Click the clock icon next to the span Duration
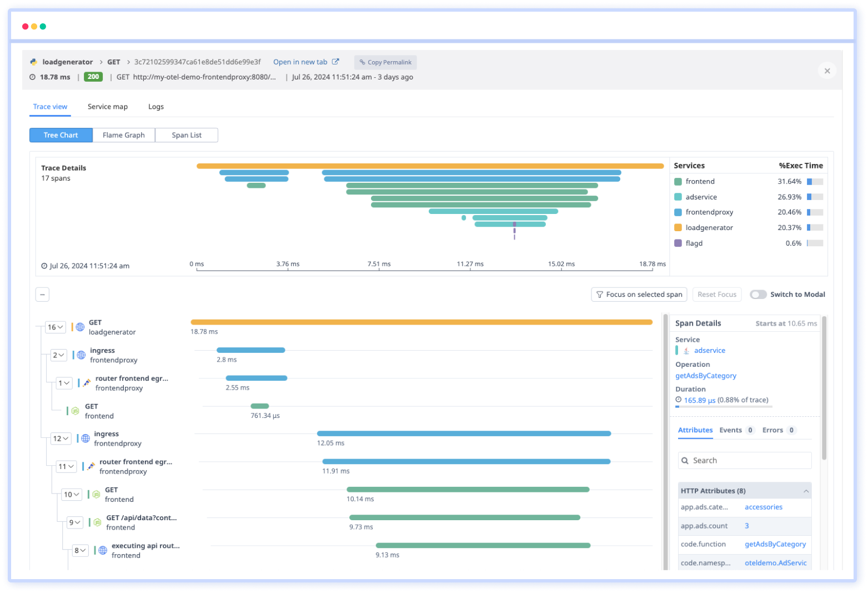 pos(679,400)
